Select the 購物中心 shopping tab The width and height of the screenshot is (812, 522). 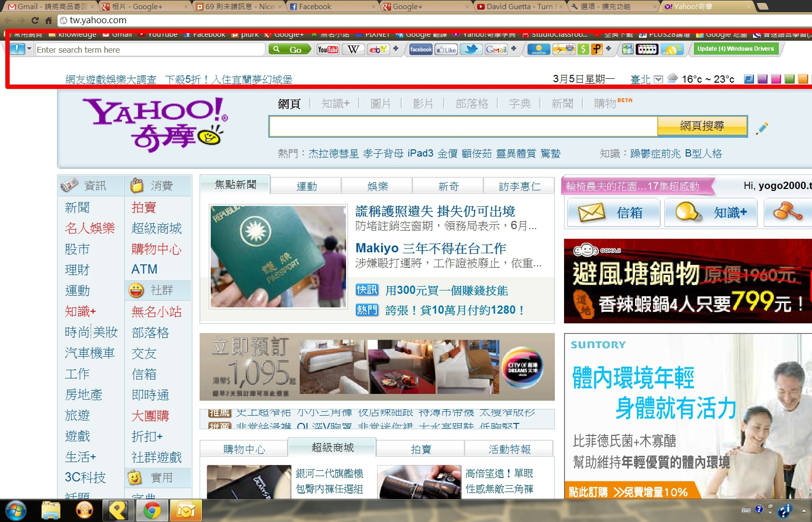tap(244, 449)
